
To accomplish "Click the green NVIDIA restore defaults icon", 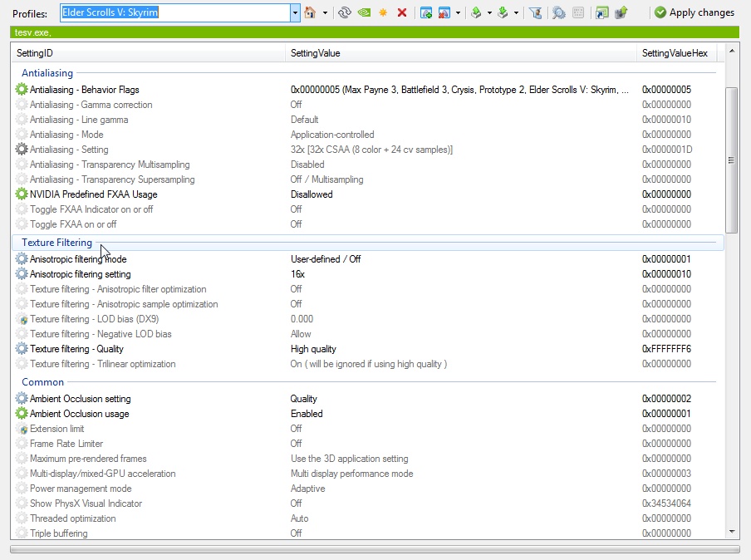I will pos(364,12).
